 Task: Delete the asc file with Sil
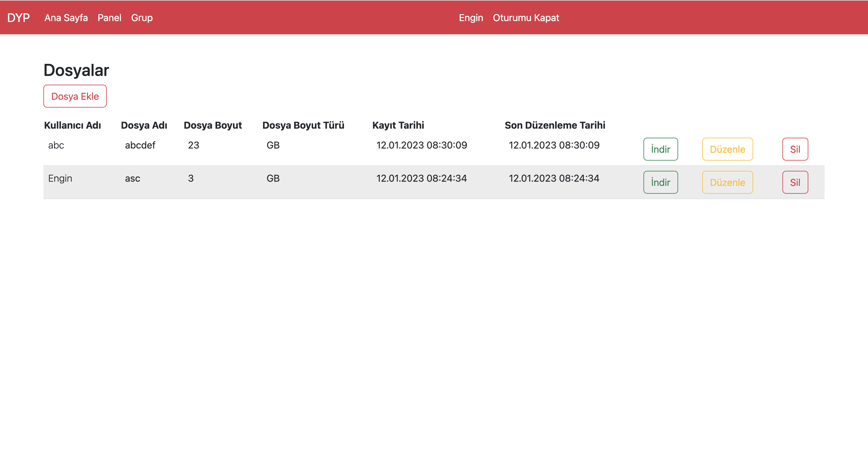tap(795, 182)
